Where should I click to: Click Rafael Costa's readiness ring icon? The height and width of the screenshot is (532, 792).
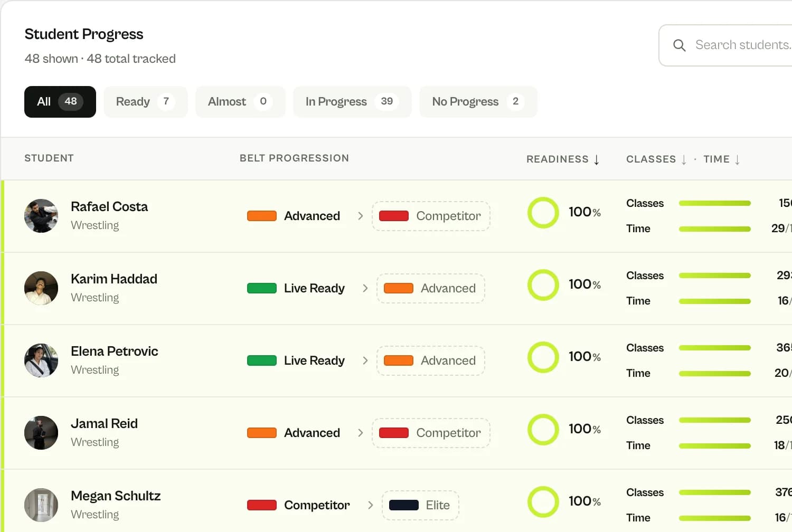pos(543,213)
